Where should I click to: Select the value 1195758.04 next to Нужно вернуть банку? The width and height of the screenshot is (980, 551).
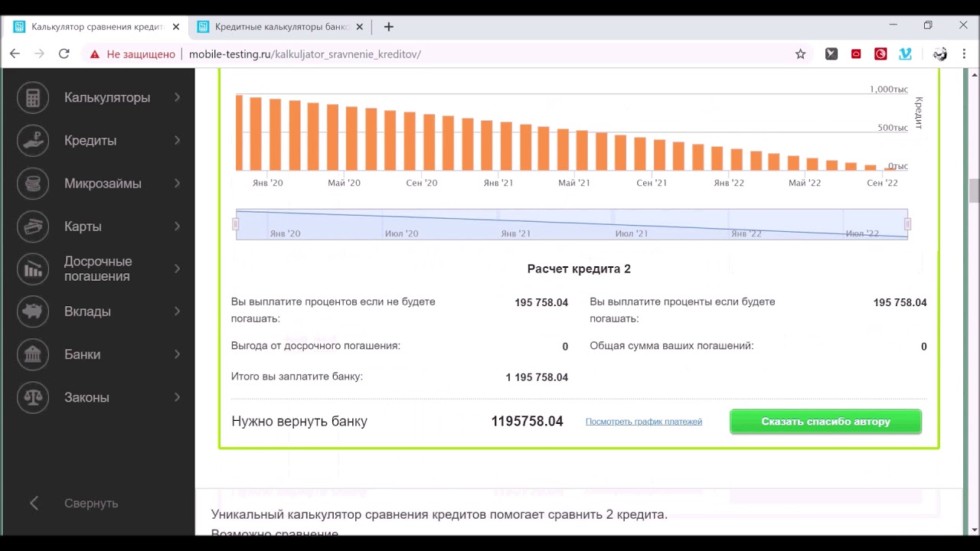click(x=527, y=422)
